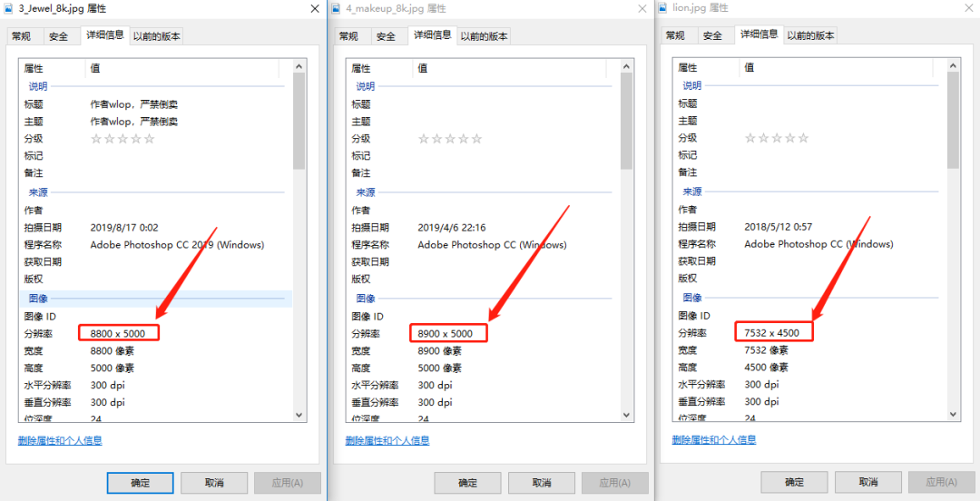Screen dimensions: 980x501
Task: Click 删除属性和个人信息 link in lion.jpg window
Action: pyautogui.click(x=714, y=439)
